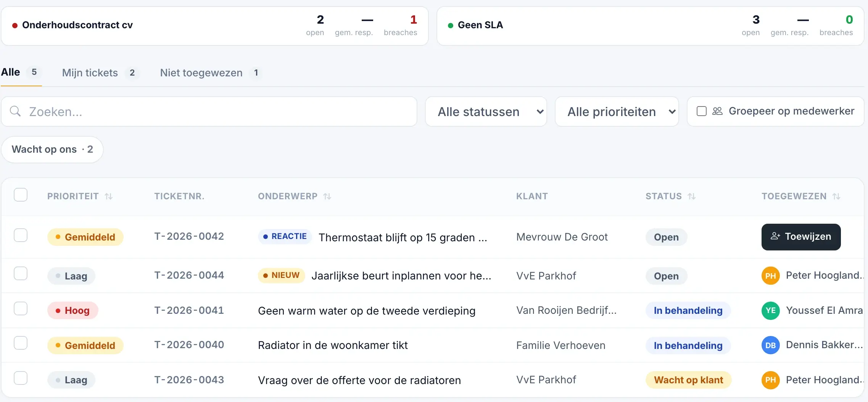Click customer Mevrouw De Groot
The image size is (868, 402).
562,237
